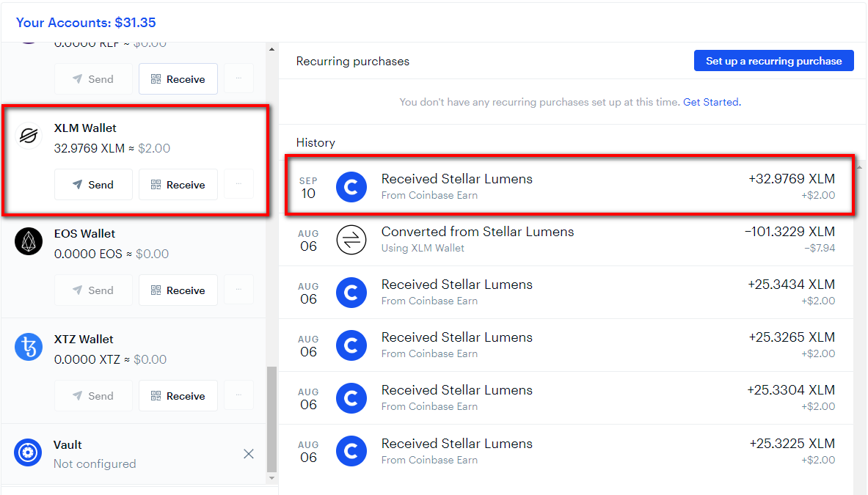Open more options for EOS Wallet
This screenshot has height=495, width=868.
click(238, 290)
